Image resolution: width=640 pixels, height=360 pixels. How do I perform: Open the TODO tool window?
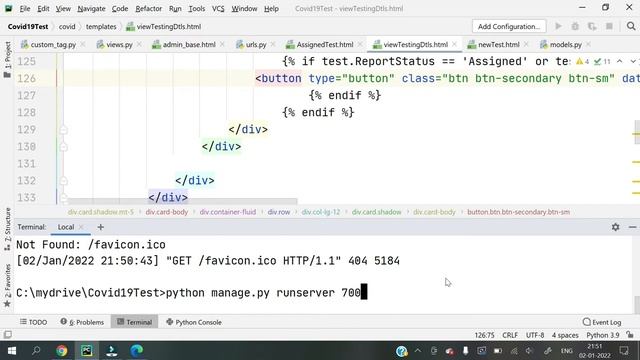pos(33,322)
